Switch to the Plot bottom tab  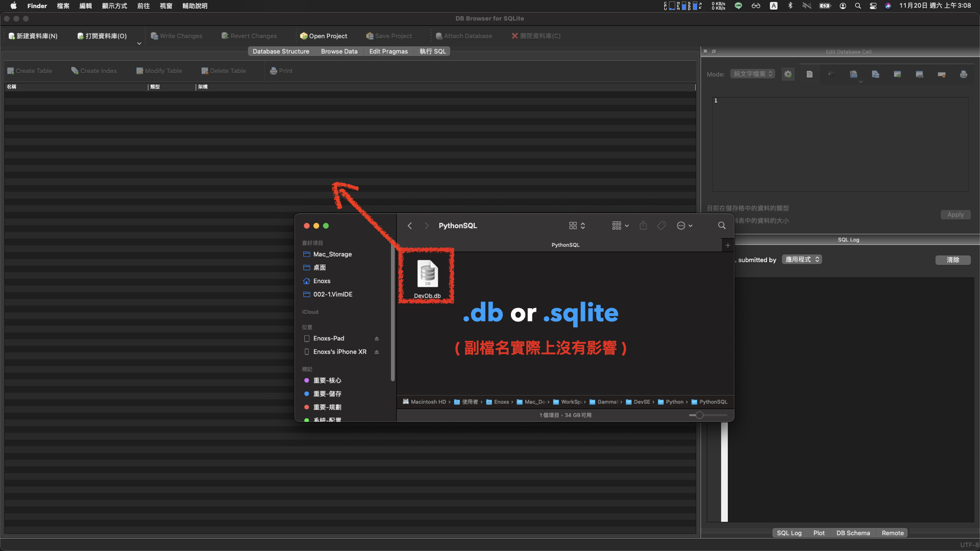pyautogui.click(x=819, y=533)
